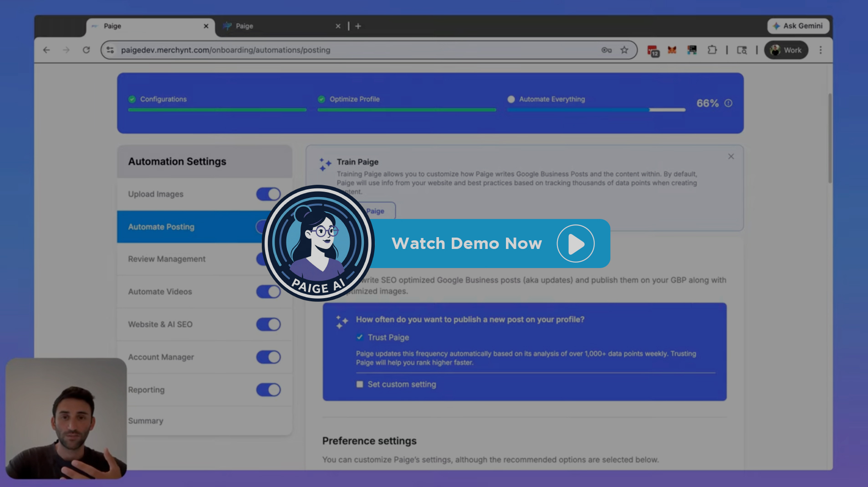Toggle the Automate Videos switch
This screenshot has width=868, height=487.
click(x=268, y=292)
